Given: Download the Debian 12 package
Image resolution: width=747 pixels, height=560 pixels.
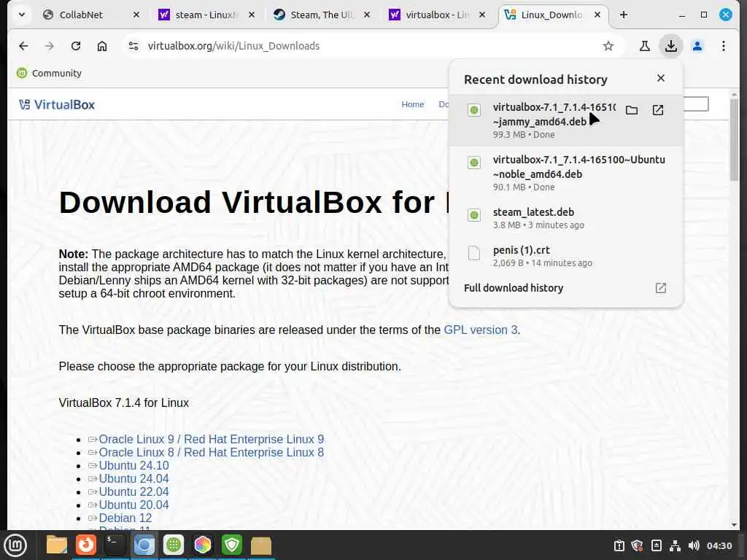Looking at the screenshot, I should coord(125,518).
